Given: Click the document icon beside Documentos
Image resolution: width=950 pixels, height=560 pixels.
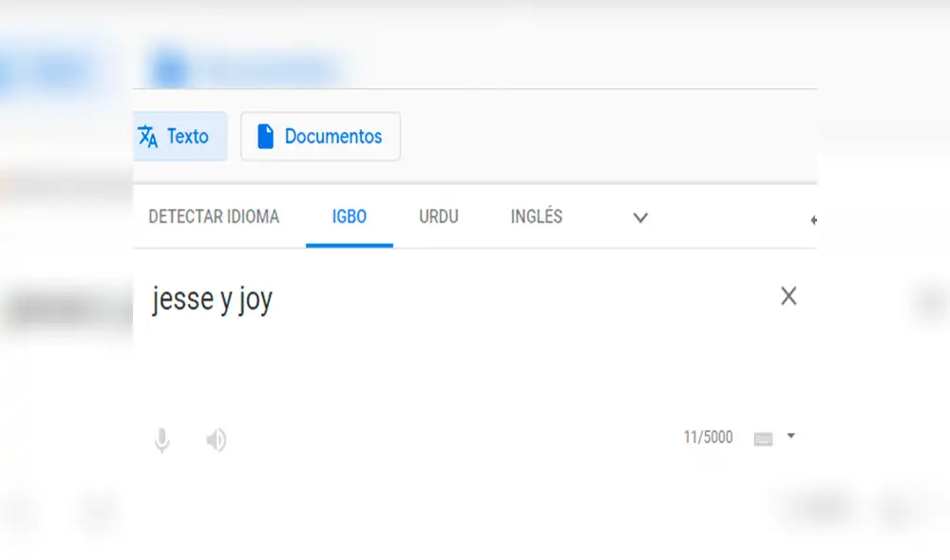Looking at the screenshot, I should [x=266, y=136].
